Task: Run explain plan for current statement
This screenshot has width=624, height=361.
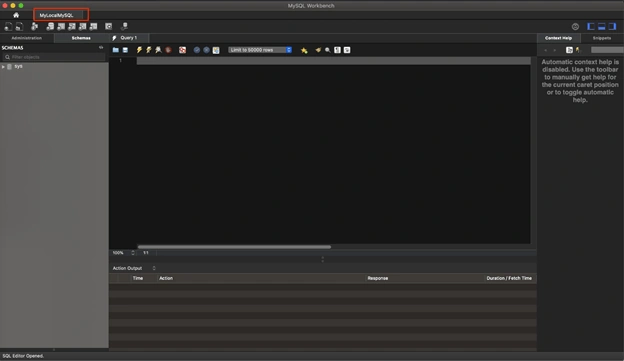Action: [158, 50]
